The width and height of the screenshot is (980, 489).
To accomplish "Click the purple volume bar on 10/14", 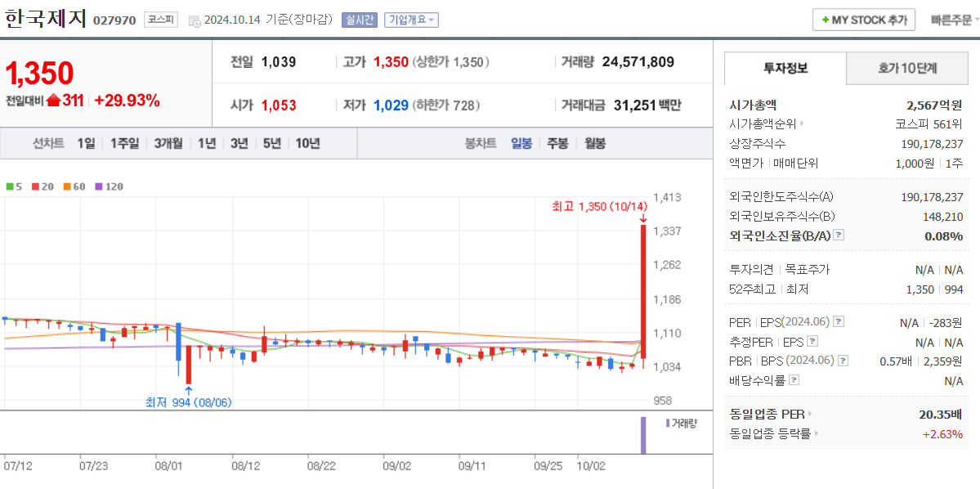I will [x=642, y=435].
